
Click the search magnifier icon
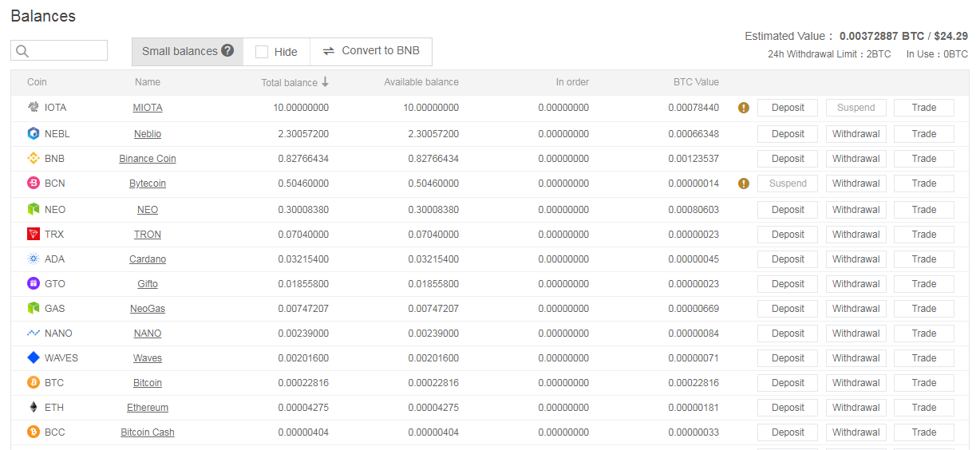[22, 51]
